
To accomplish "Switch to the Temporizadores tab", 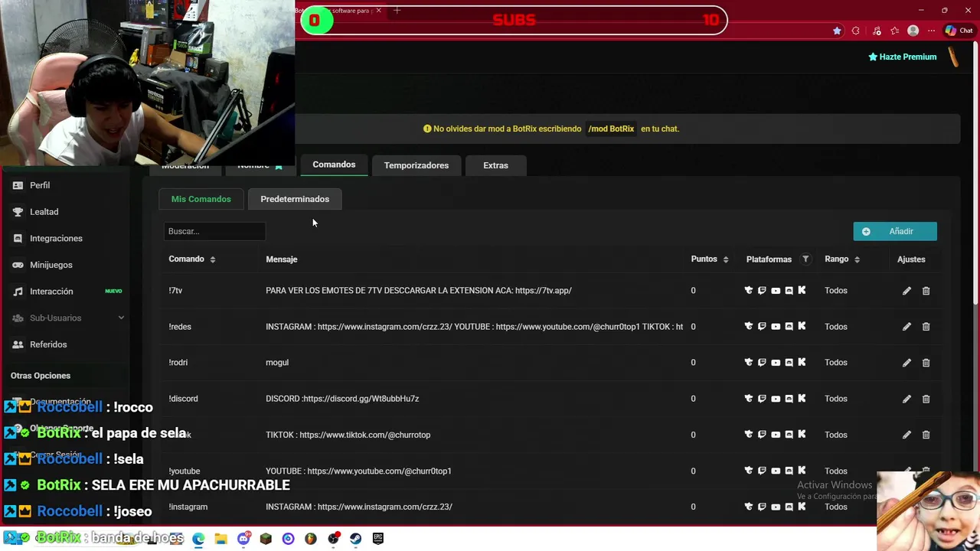I will 416,165.
